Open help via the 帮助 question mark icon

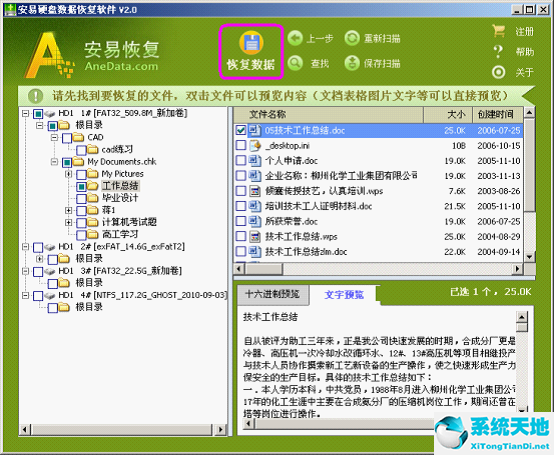pos(499,52)
